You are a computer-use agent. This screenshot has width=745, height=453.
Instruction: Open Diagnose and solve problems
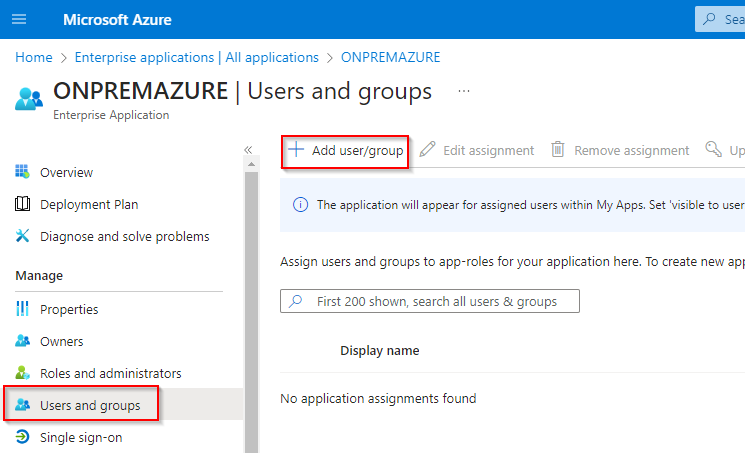pos(124,236)
